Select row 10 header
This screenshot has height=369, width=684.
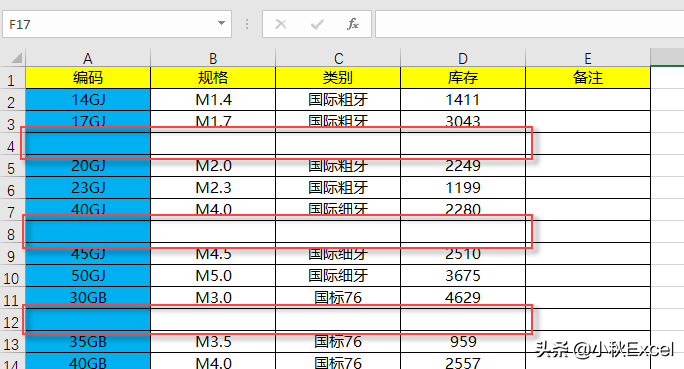[x=12, y=277]
